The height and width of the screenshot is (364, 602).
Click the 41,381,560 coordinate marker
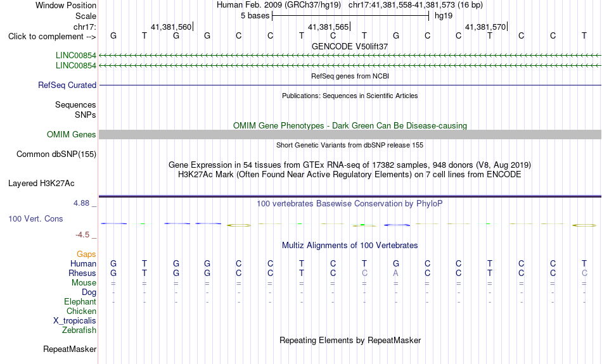(x=171, y=27)
